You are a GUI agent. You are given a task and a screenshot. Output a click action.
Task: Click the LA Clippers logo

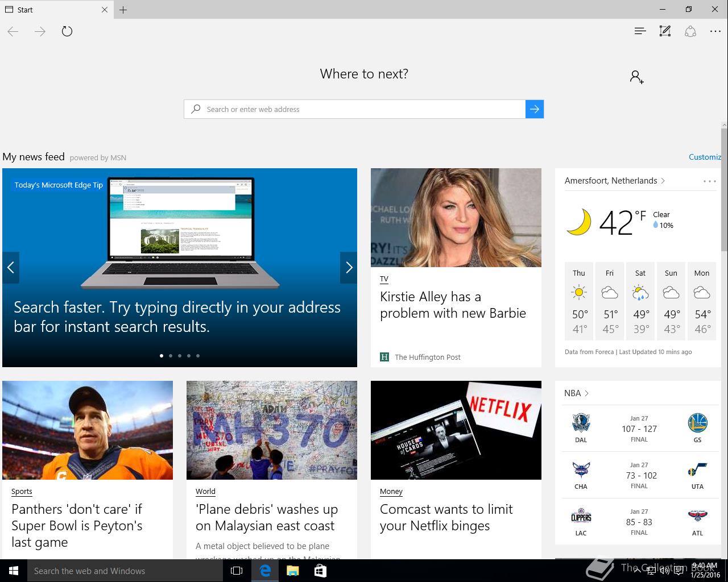pyautogui.click(x=581, y=517)
